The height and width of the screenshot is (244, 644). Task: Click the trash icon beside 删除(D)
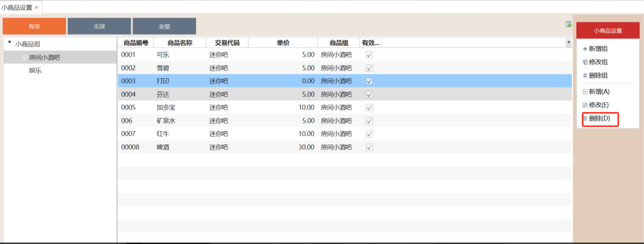coord(585,119)
